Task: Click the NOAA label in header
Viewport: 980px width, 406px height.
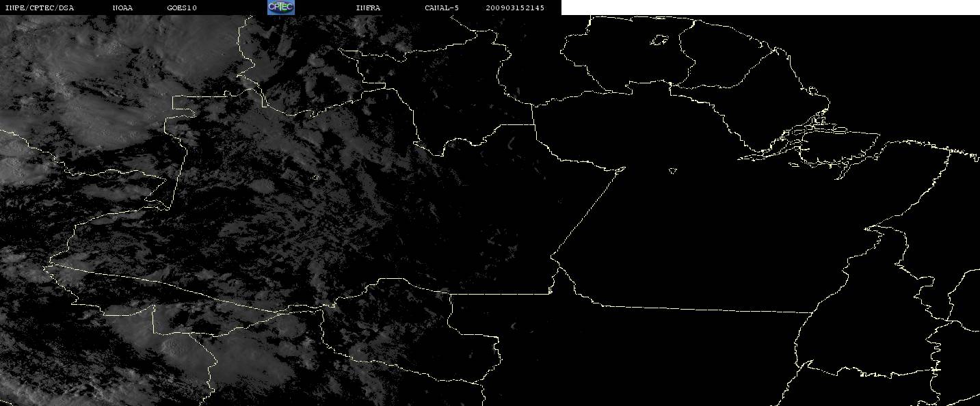Action: coord(122,8)
